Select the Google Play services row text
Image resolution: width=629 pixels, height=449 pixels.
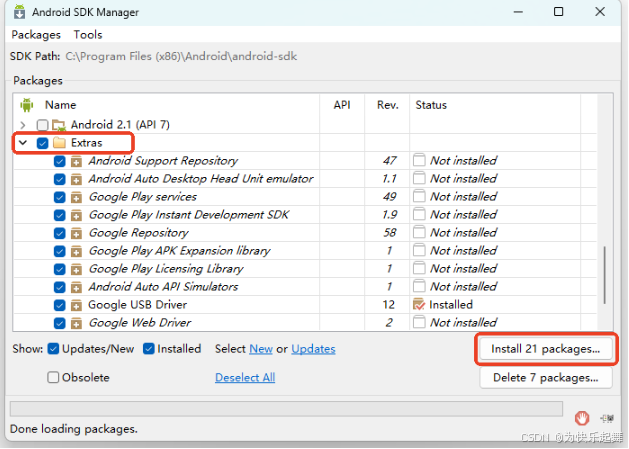pos(143,197)
